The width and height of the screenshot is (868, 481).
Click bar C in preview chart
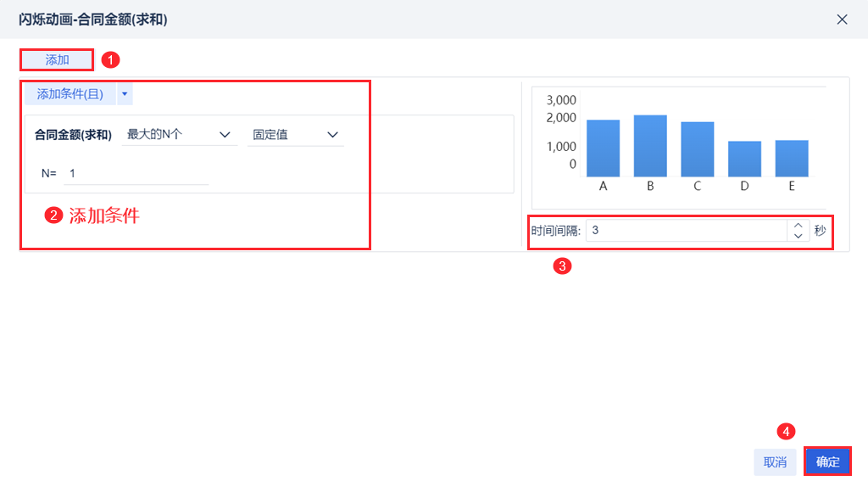click(697, 149)
